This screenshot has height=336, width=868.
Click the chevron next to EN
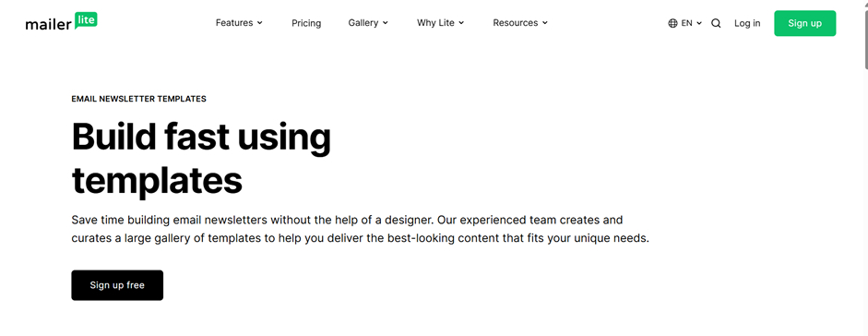click(x=699, y=23)
